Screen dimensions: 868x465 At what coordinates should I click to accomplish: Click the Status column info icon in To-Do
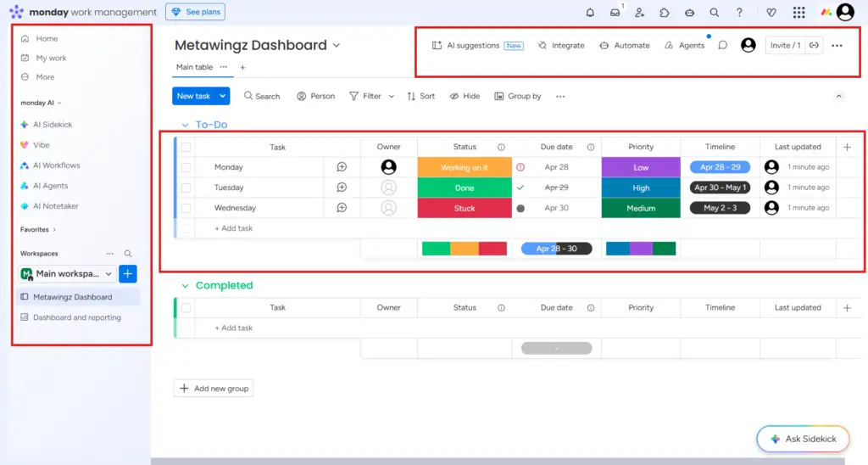[501, 147]
